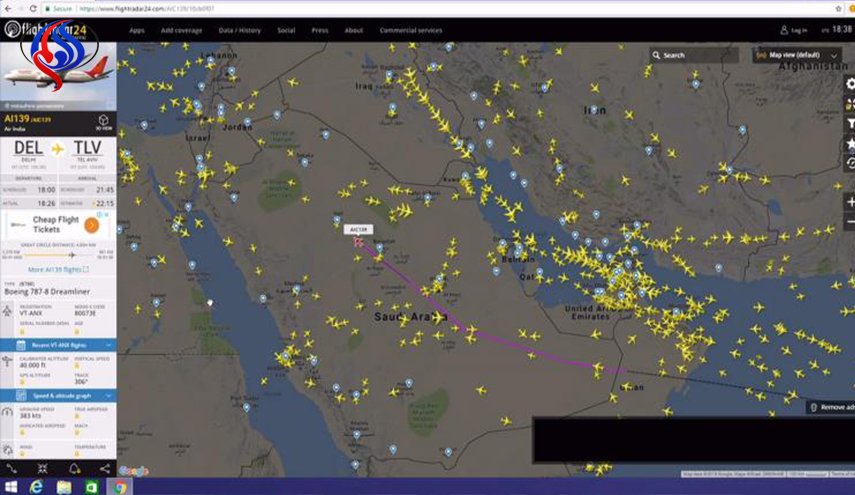Open More AI139 flights link

(x=58, y=269)
